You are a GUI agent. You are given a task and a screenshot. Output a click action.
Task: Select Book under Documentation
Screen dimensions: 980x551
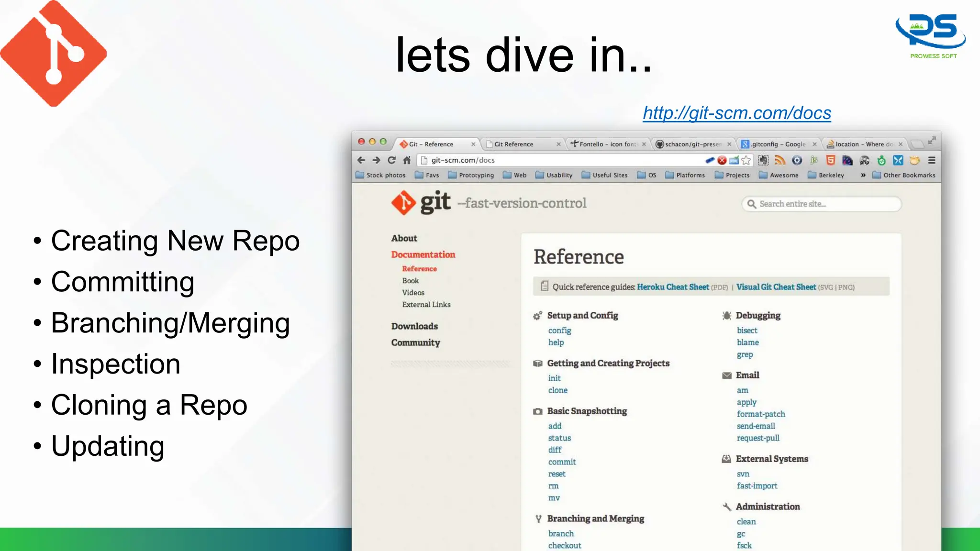pyautogui.click(x=411, y=281)
